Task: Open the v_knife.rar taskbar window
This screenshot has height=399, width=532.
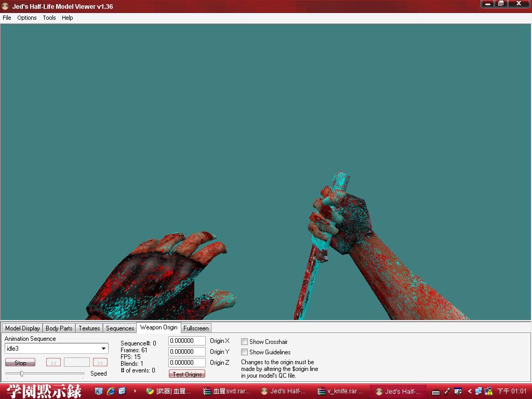Action: [x=340, y=391]
